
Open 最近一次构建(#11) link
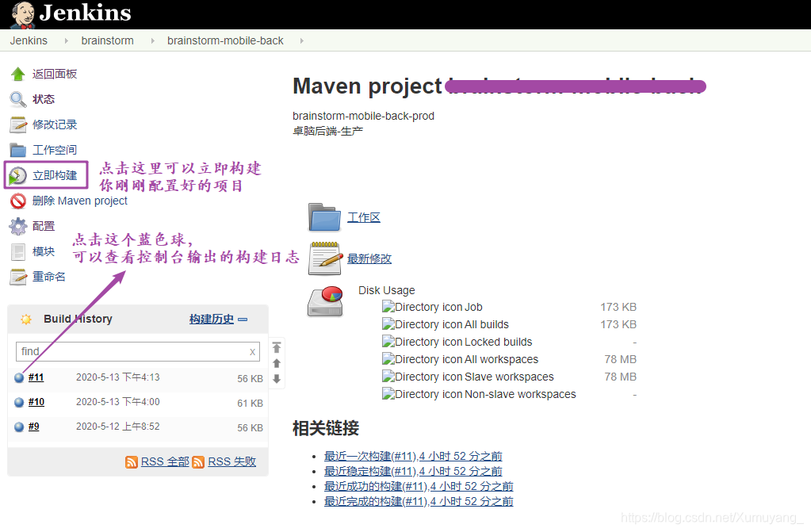point(413,457)
